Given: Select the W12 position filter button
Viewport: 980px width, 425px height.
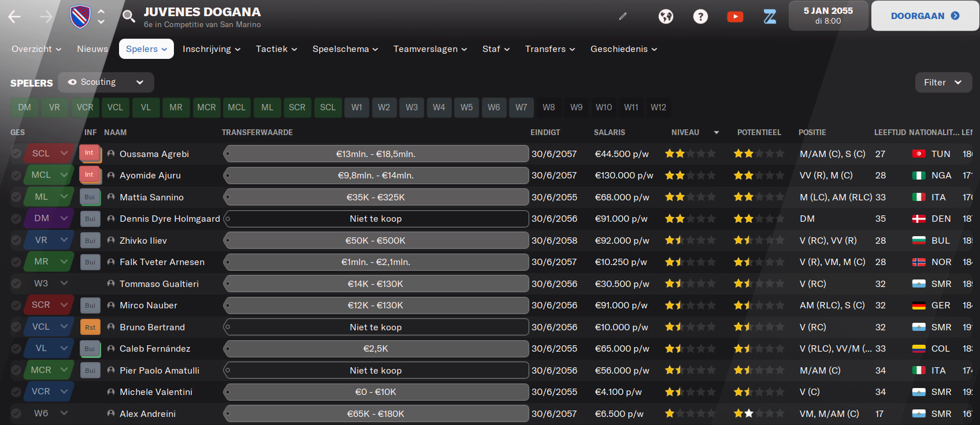Looking at the screenshot, I should point(658,107).
